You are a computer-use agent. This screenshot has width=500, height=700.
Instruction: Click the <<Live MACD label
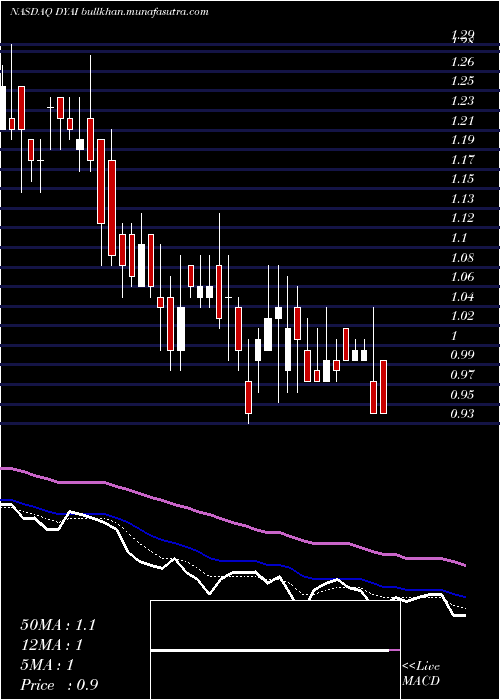click(421, 673)
